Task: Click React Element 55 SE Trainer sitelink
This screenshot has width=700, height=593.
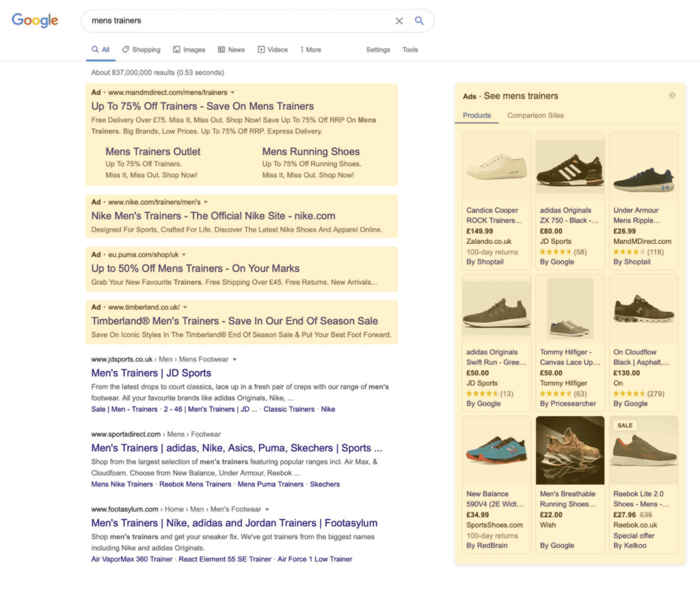Action: tap(225, 559)
